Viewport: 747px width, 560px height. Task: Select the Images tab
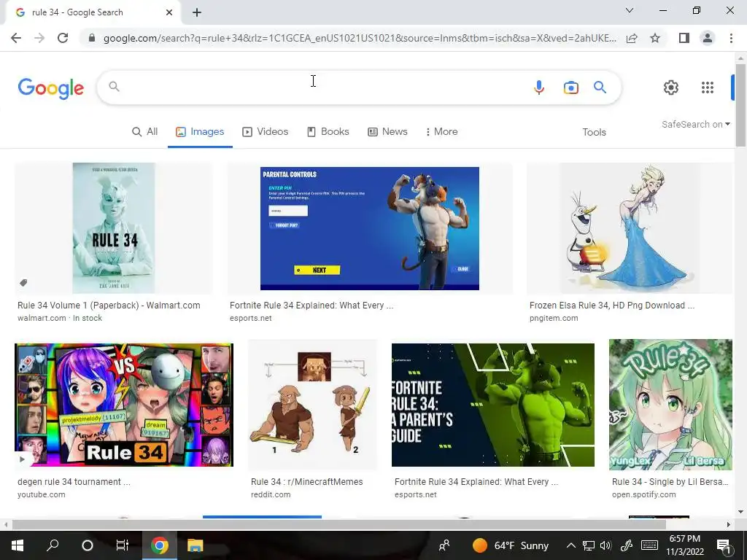pyautogui.click(x=200, y=132)
